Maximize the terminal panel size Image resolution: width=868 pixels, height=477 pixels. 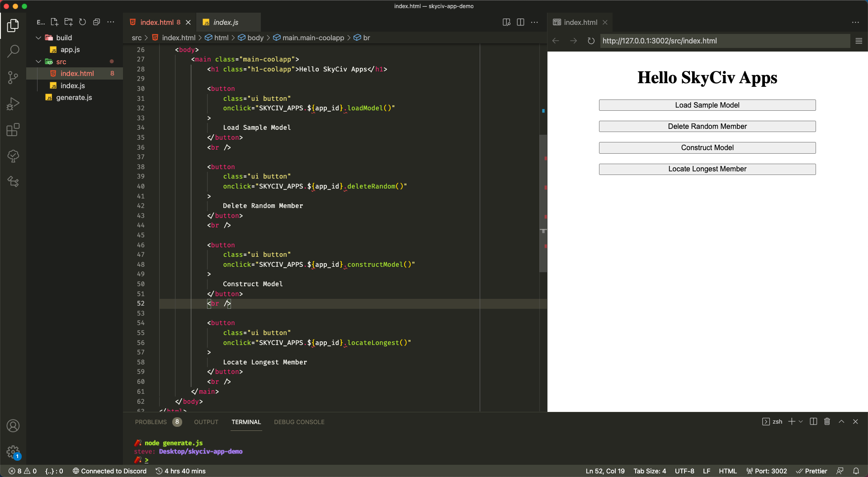point(841,421)
